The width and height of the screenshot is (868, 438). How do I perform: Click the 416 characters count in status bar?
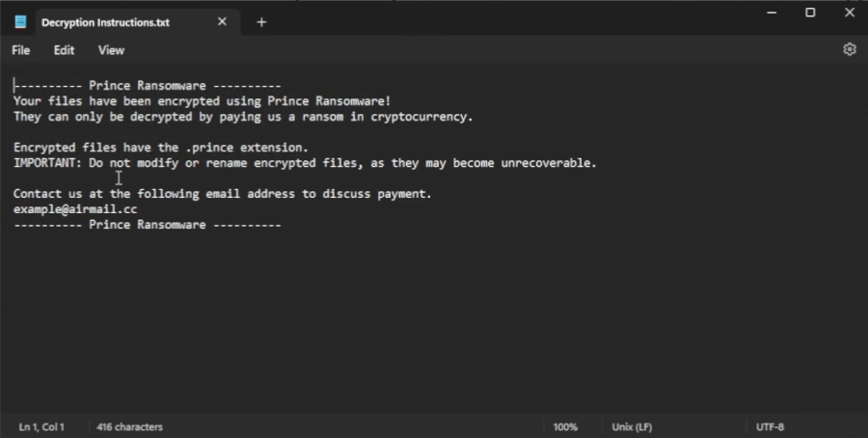[x=129, y=426]
